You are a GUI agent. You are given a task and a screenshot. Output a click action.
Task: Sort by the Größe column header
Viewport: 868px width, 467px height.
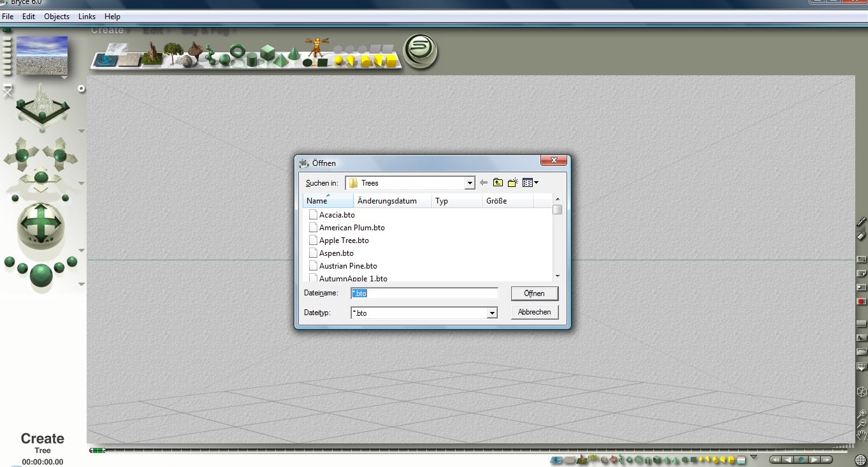[x=508, y=201]
